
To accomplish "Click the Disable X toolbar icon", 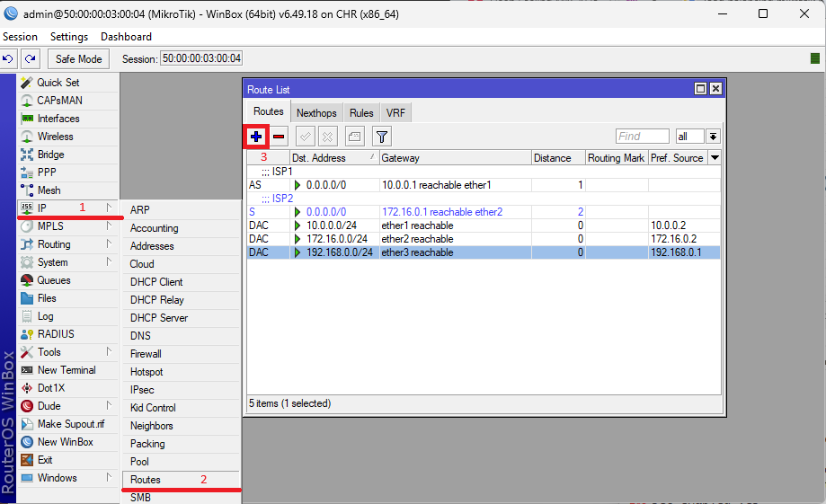I will pyautogui.click(x=328, y=137).
